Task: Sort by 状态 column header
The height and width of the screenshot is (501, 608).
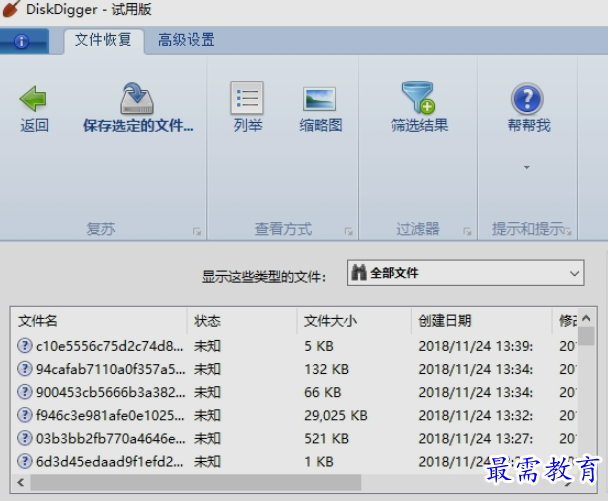Action: point(242,321)
